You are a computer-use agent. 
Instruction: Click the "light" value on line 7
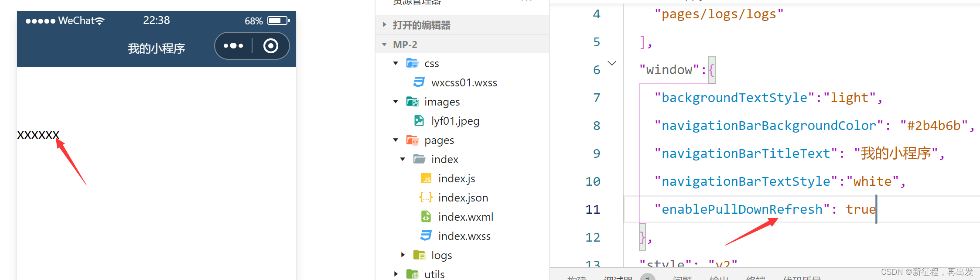click(x=850, y=98)
